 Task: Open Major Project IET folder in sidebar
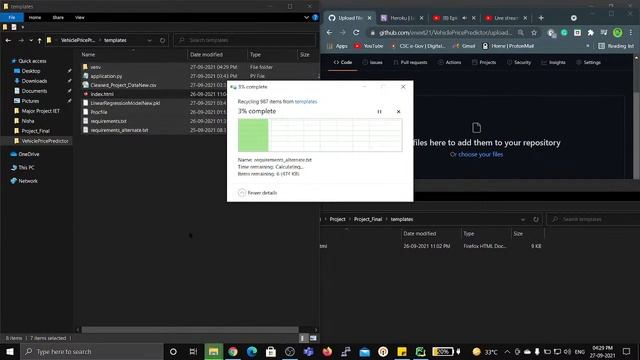(40, 111)
